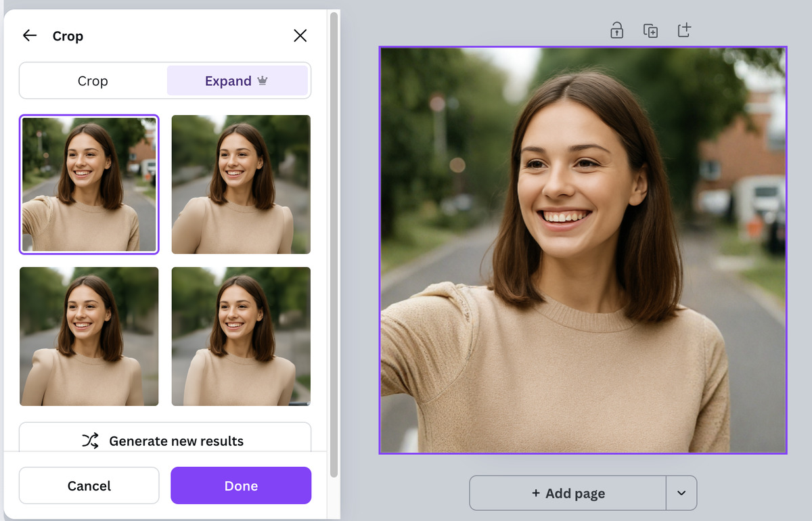Viewport: 812px width, 521px height.
Task: Switch to the Expand tab
Action: click(228, 81)
